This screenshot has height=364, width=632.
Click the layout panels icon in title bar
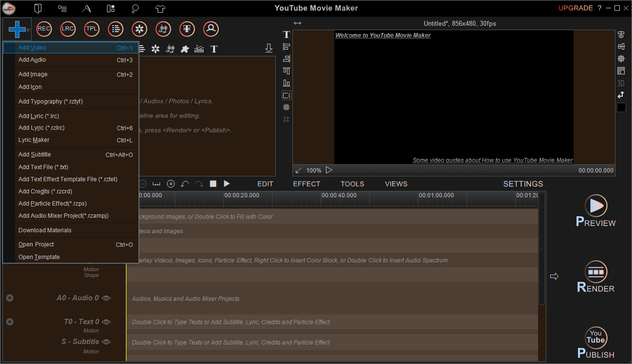pyautogui.click(x=111, y=8)
